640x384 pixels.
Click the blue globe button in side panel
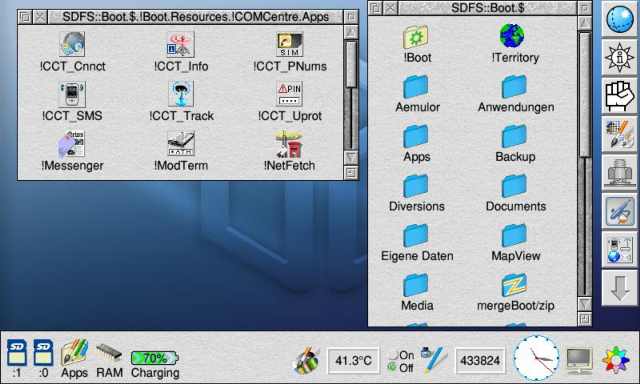[620, 20]
